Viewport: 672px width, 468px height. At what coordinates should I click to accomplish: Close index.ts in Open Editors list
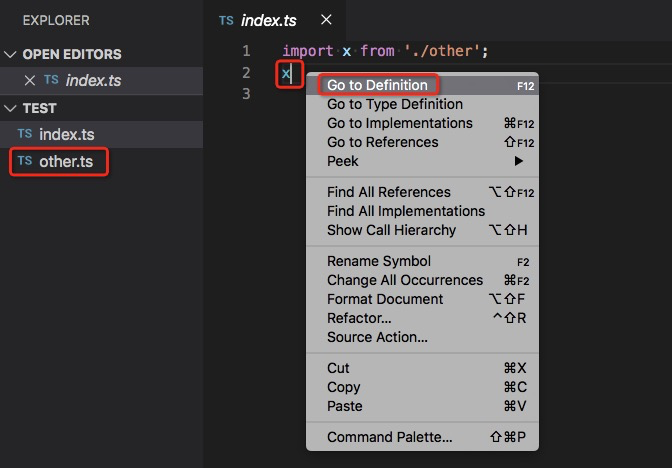click(29, 80)
